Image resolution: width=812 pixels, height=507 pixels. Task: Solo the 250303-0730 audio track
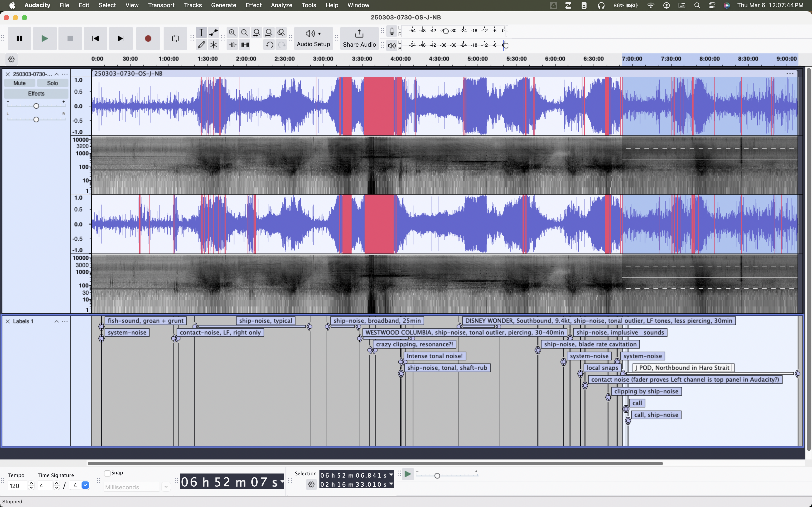pyautogui.click(x=52, y=83)
